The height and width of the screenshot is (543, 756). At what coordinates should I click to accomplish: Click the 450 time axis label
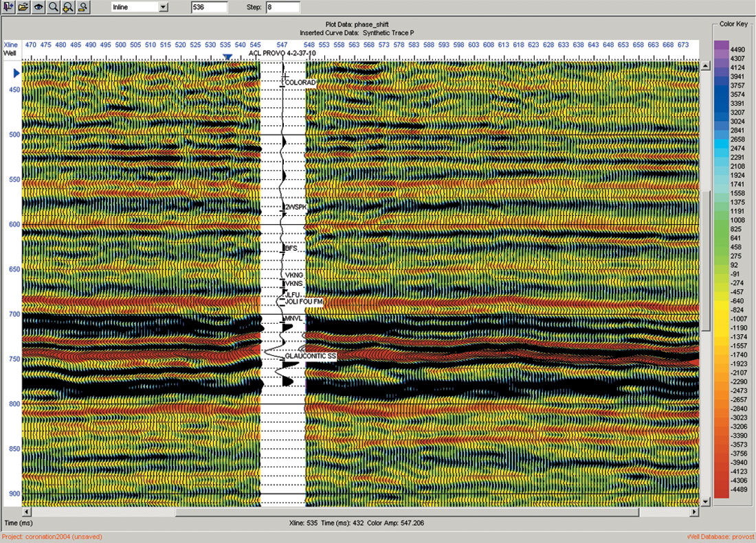(14, 89)
